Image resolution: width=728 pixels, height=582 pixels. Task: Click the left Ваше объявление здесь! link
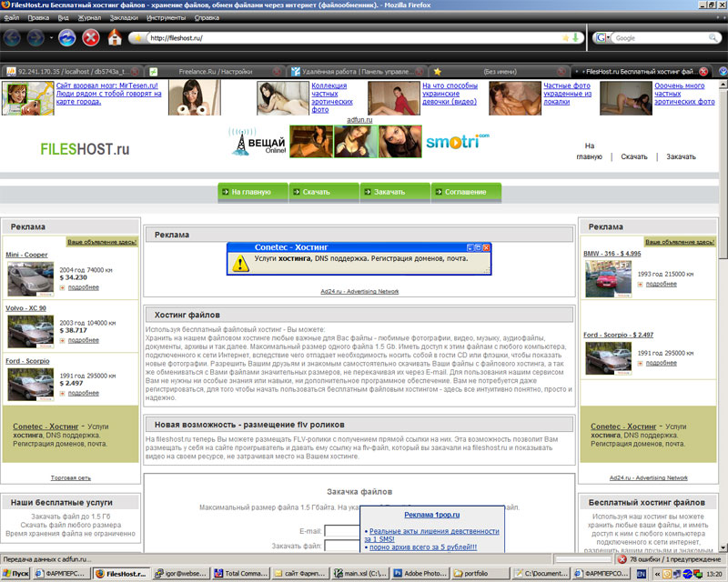tap(102, 242)
